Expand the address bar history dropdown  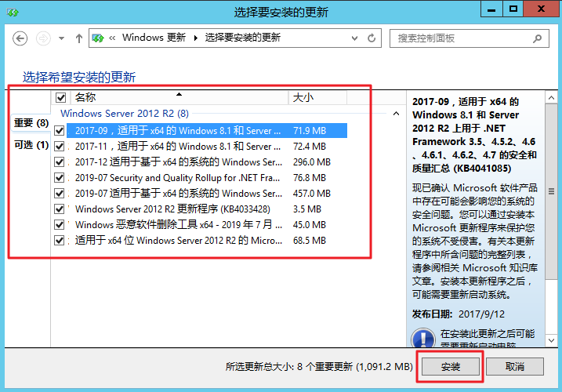click(354, 38)
